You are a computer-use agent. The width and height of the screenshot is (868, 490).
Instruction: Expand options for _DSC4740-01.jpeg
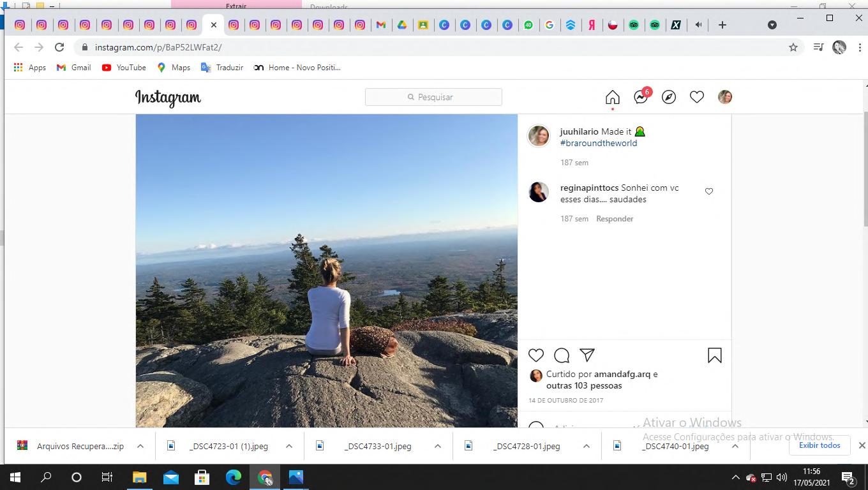tap(735, 446)
